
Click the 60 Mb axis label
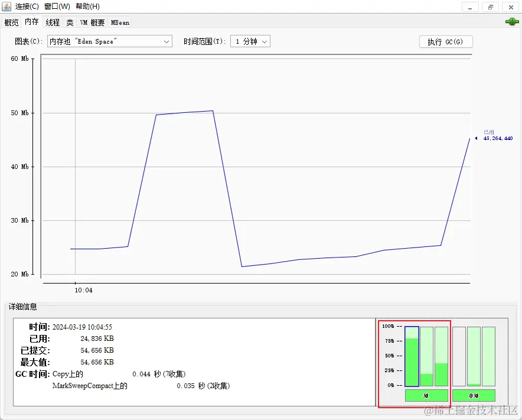19,58
